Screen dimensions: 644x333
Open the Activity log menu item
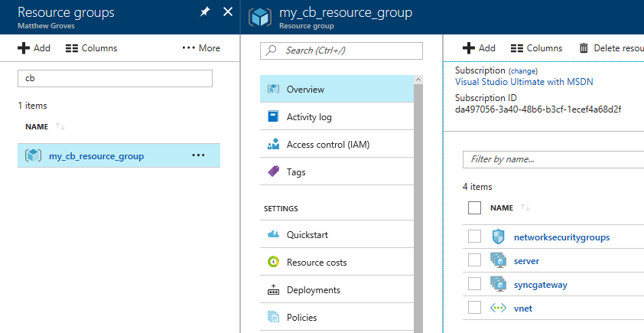[x=337, y=116]
